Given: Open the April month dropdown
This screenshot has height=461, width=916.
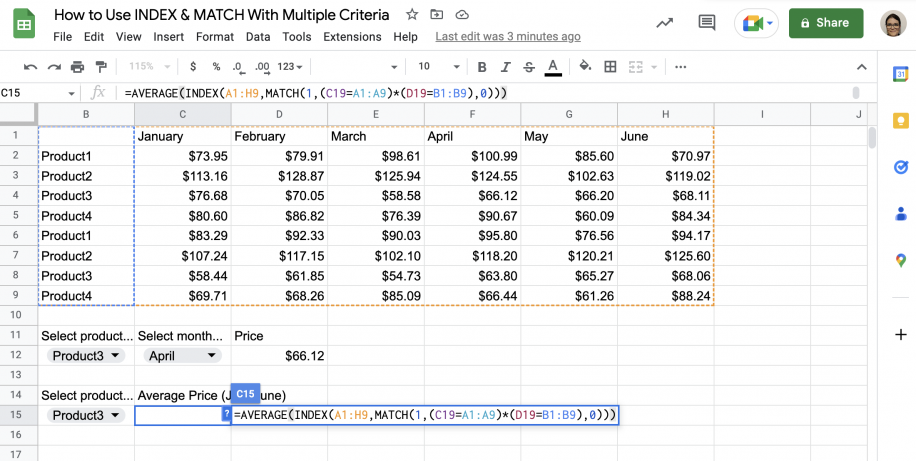Looking at the screenshot, I should 183,356.
